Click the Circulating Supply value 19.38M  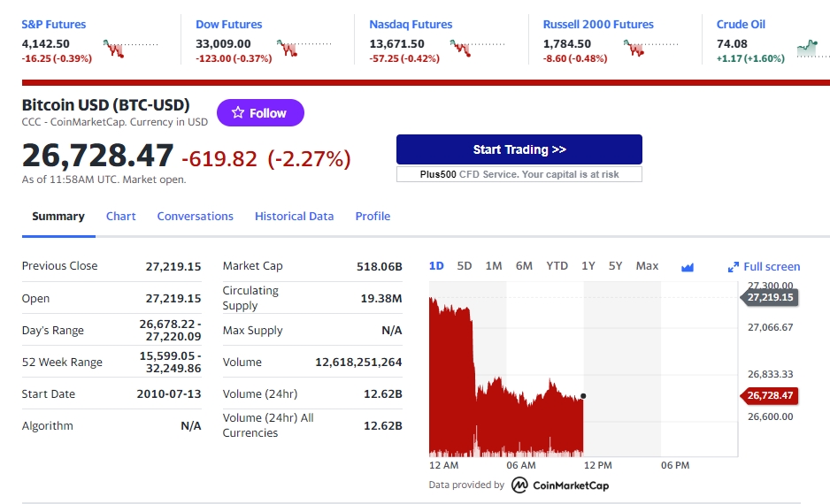coord(381,298)
